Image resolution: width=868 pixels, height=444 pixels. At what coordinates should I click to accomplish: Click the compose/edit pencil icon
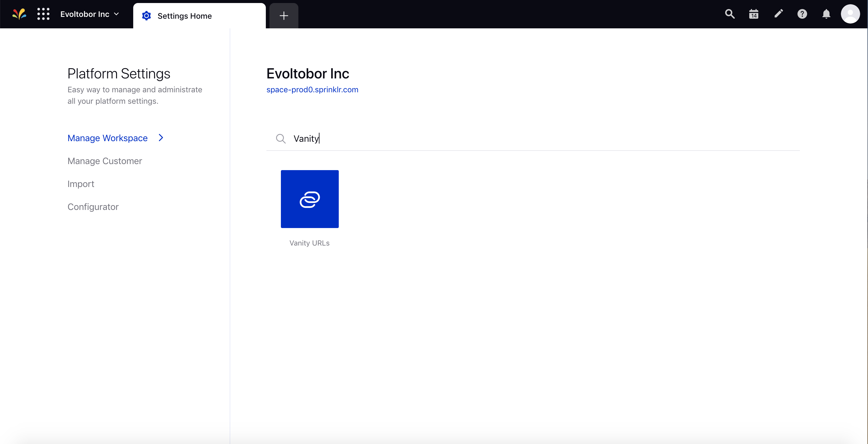click(x=778, y=14)
